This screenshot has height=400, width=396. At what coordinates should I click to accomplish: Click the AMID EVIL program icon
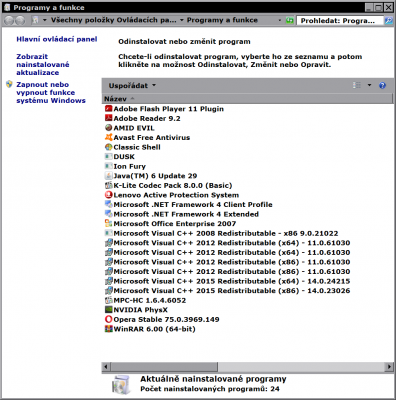point(108,128)
